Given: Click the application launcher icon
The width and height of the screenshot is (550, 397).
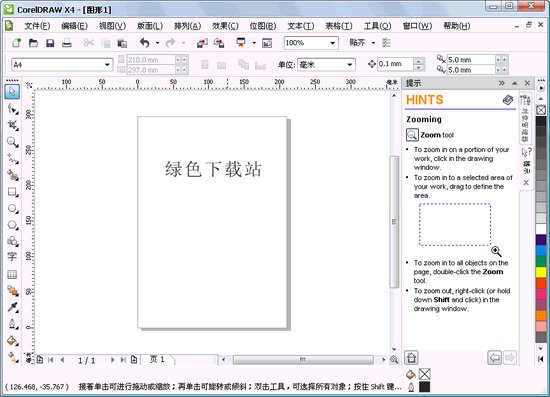Looking at the screenshot, I should click(x=241, y=43).
